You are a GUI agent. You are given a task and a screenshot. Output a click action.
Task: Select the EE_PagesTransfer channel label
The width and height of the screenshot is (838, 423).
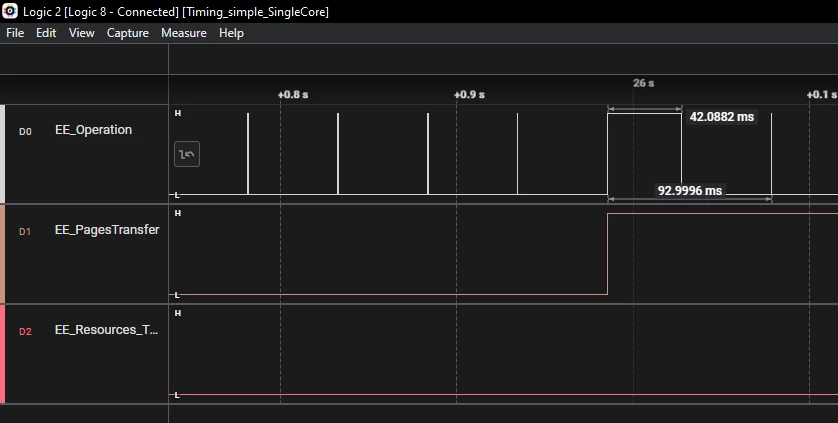[107, 230]
